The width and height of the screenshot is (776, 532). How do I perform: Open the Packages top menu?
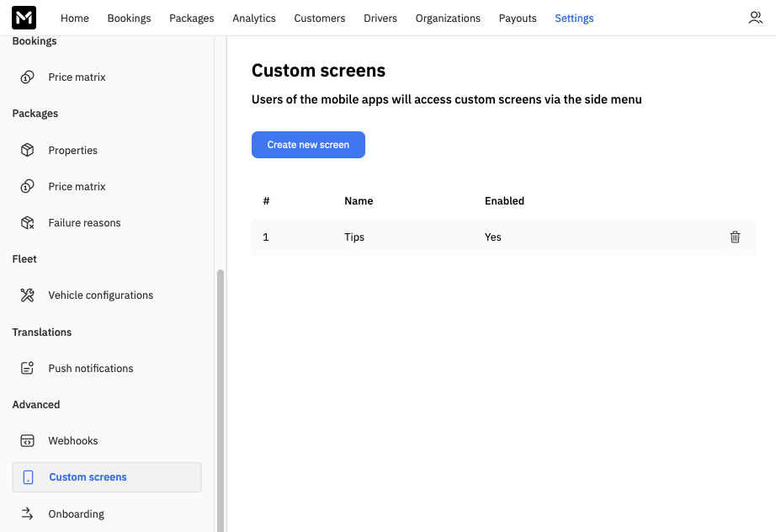[192, 19]
